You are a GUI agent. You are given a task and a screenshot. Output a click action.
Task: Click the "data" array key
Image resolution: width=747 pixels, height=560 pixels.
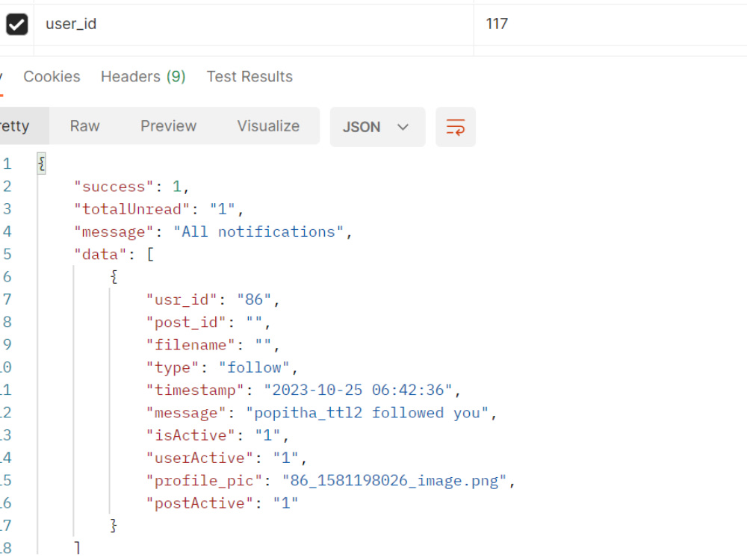coord(99,255)
